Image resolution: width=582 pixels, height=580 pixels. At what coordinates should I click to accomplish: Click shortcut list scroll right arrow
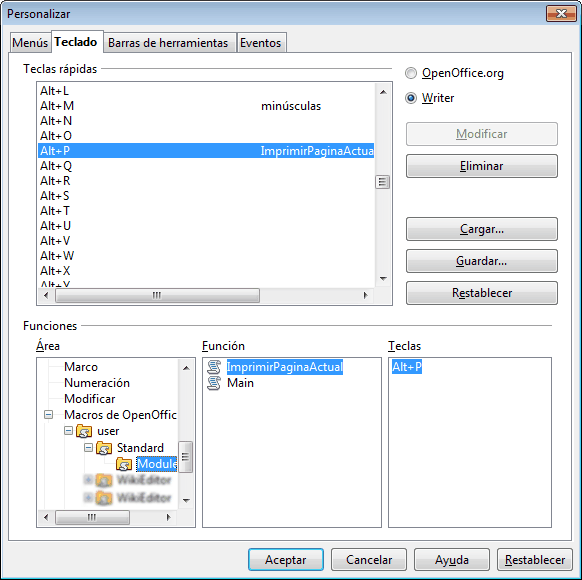366,295
